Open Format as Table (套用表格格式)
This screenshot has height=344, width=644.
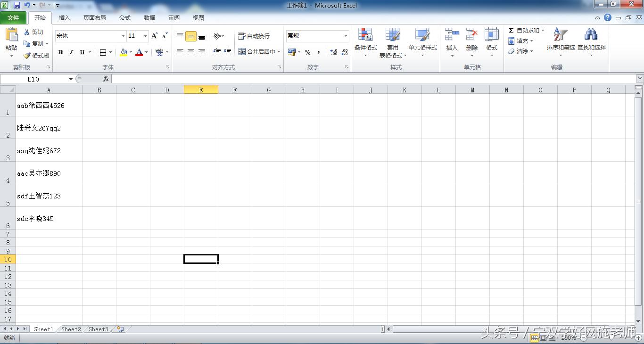(x=393, y=42)
